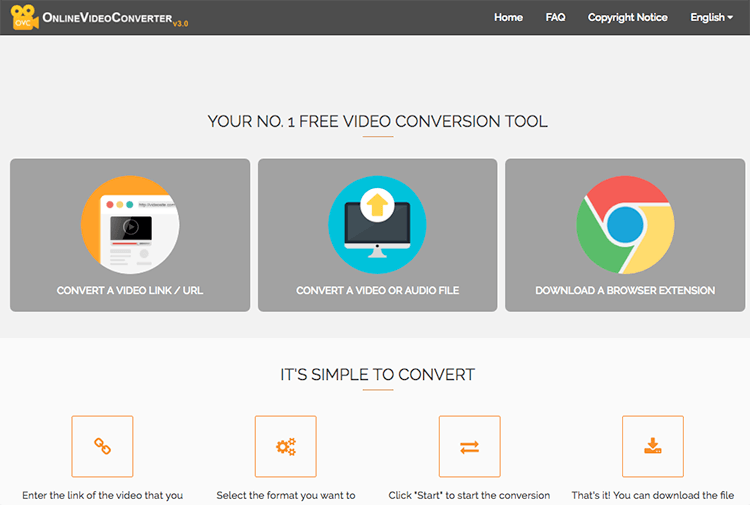Screen dimensions: 750x505
Task: Open the Copyright Notice page
Action: pyautogui.click(x=628, y=17)
